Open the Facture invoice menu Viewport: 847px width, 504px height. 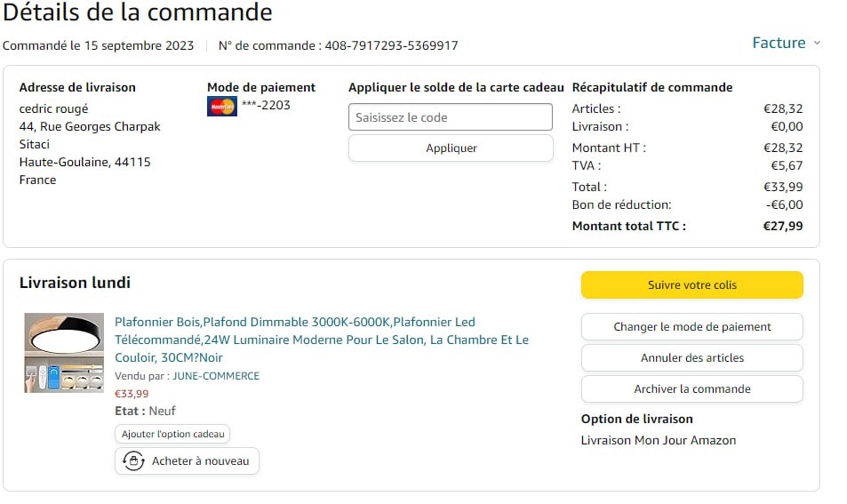(779, 43)
